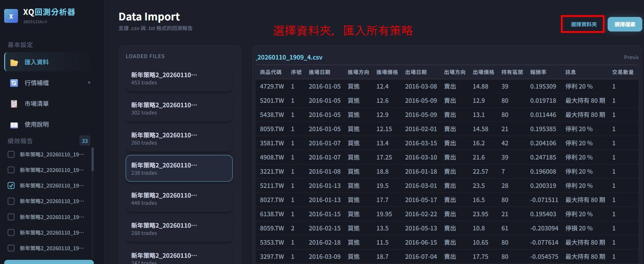The image size is (644, 264).
Task: Click the 33 count badge beside 績效報告
Action: pos(85,141)
